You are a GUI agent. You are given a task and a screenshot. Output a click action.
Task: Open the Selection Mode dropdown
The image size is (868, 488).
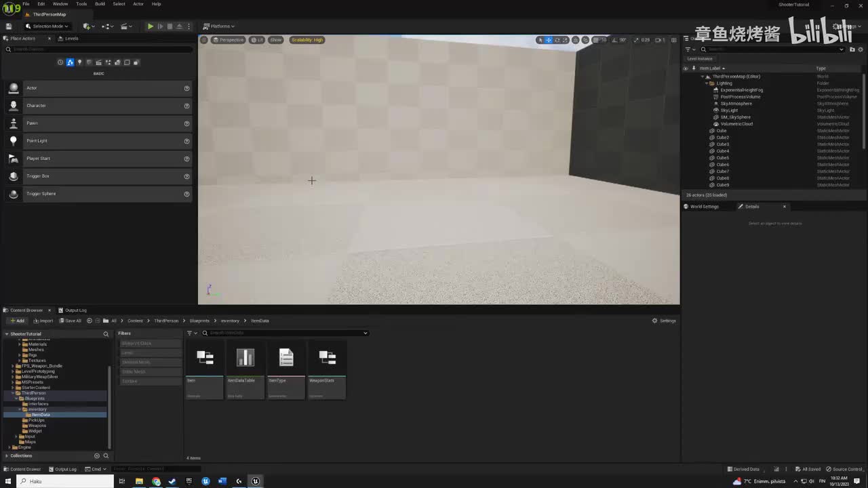[x=47, y=26]
